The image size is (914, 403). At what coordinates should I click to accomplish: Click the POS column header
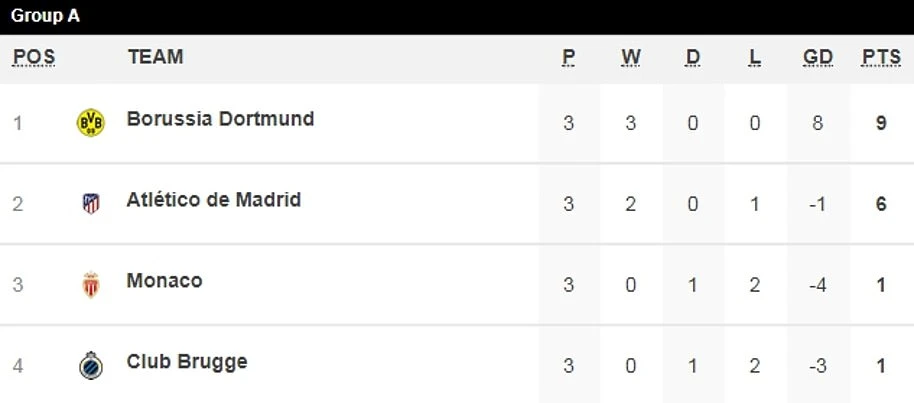pyautogui.click(x=34, y=58)
